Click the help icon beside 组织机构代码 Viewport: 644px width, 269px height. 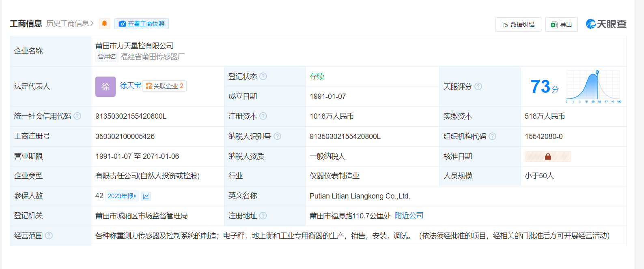tap(493, 137)
